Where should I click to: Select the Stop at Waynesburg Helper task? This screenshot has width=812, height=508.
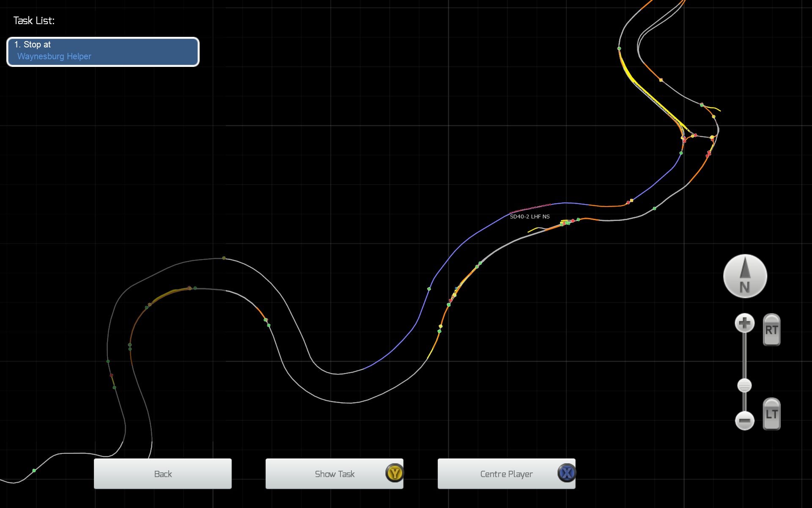[103, 52]
